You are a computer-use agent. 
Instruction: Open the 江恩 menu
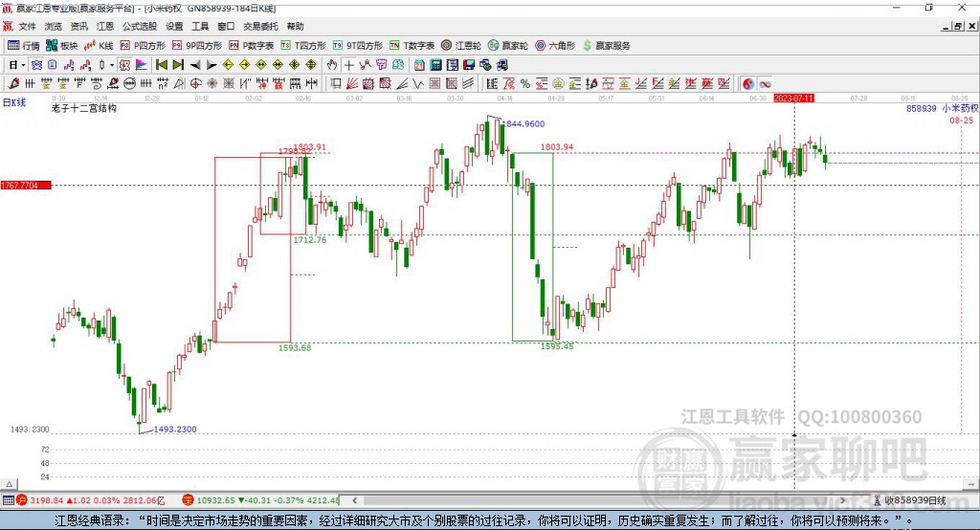click(105, 26)
